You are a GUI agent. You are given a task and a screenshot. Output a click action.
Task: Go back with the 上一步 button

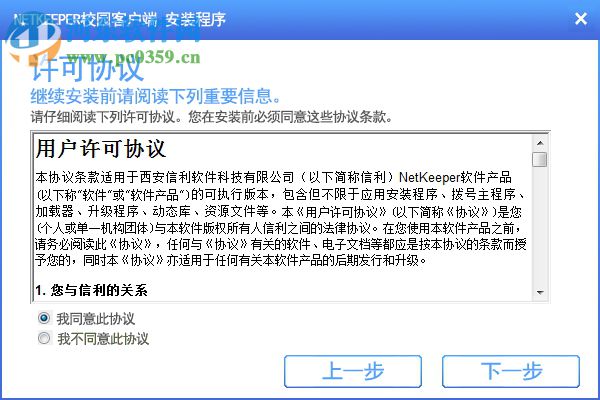[353, 371]
